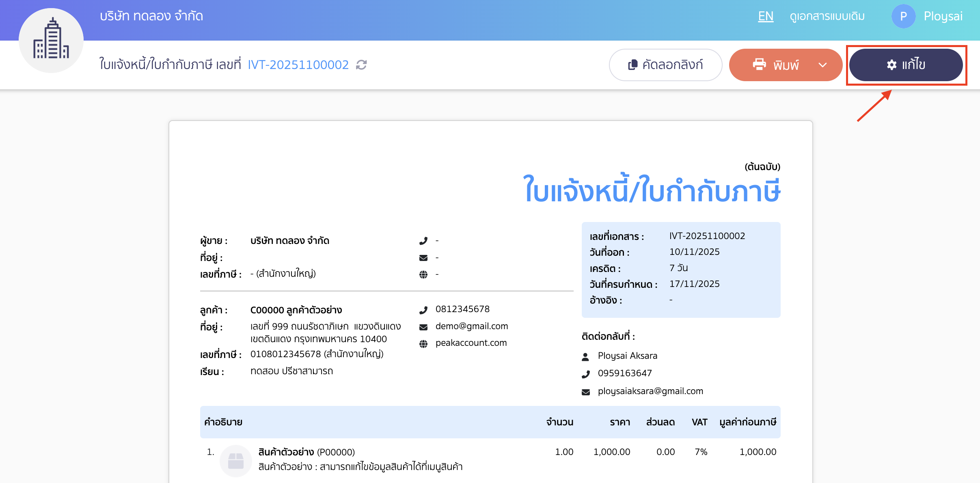Click the person icon beside Ploysai Aksara
The width and height of the screenshot is (980, 483).
[586, 356]
